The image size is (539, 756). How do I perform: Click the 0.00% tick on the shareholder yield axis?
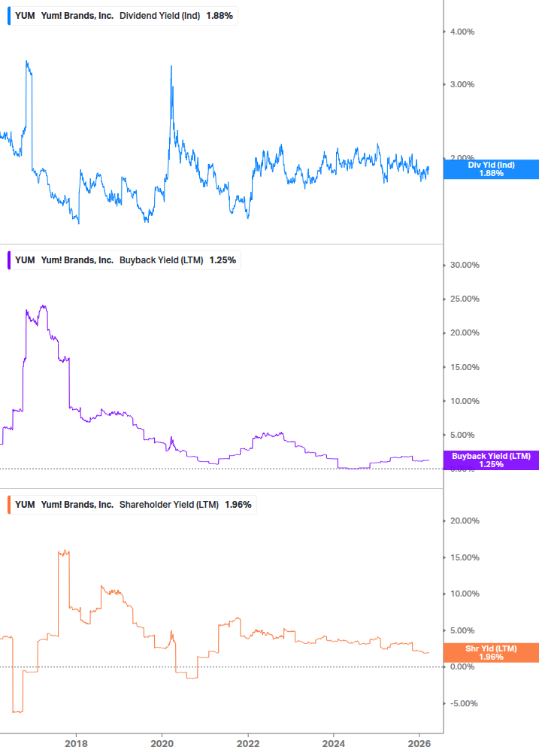point(462,666)
